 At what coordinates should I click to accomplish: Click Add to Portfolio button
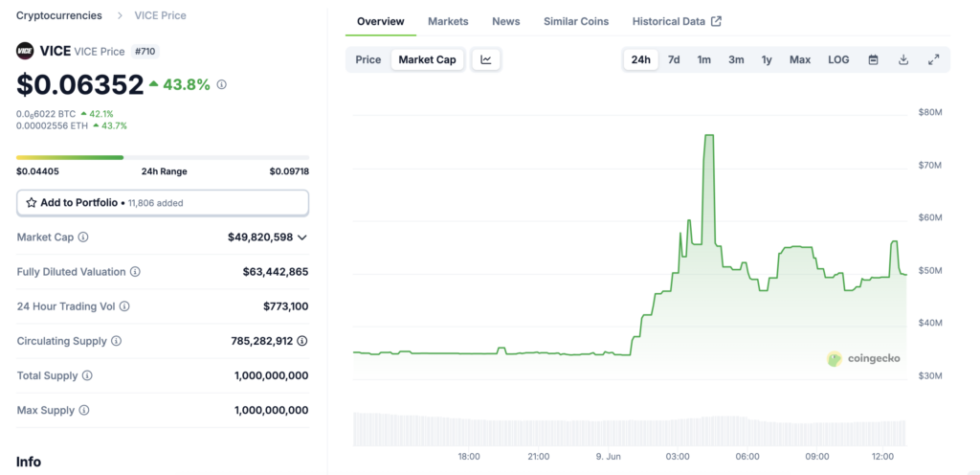(x=163, y=202)
